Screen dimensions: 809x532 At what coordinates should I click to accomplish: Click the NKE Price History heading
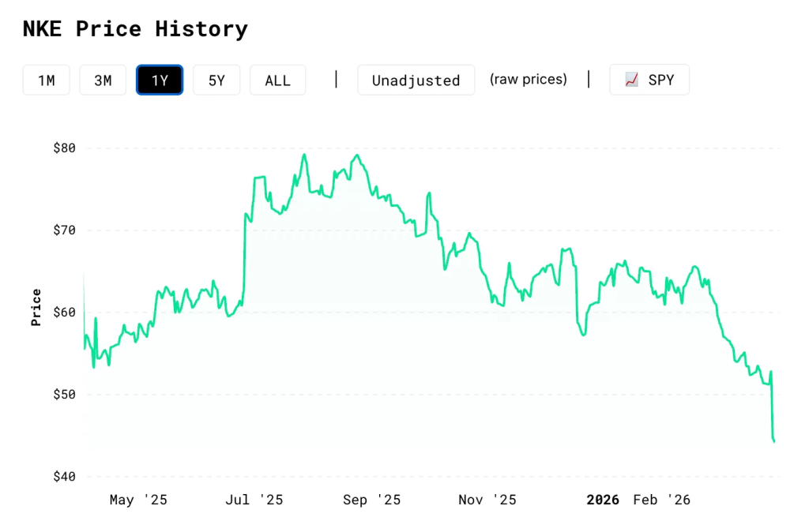click(135, 29)
